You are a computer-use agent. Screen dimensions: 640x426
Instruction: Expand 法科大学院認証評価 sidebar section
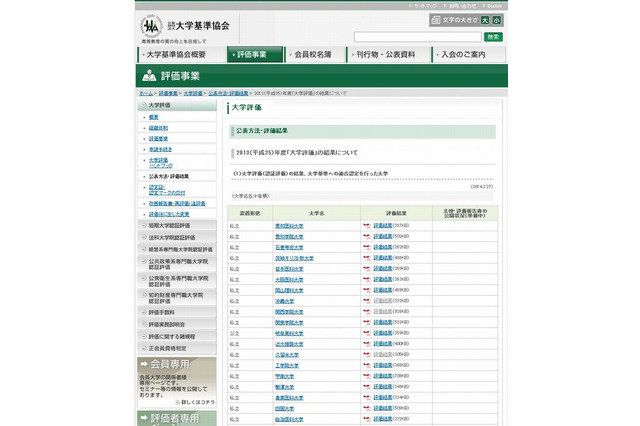(177, 237)
